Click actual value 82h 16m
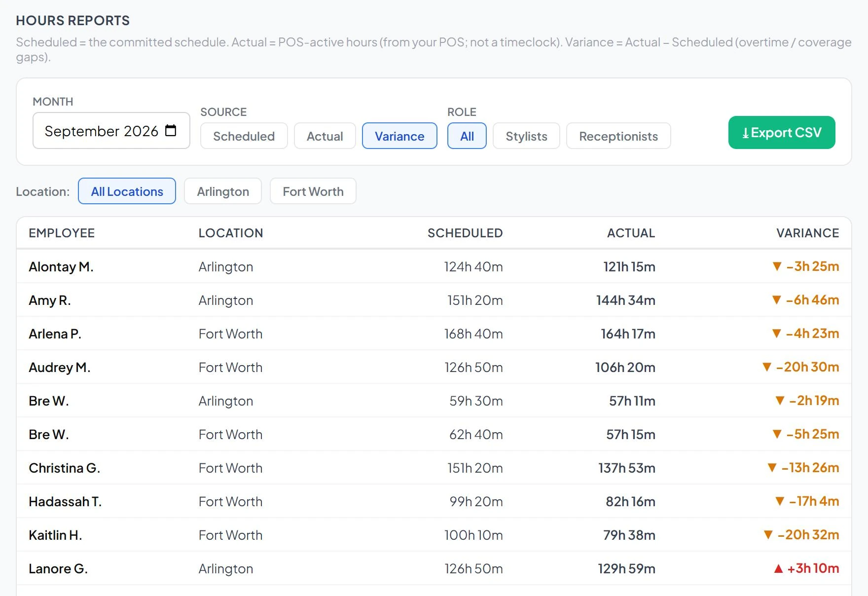 tap(630, 502)
